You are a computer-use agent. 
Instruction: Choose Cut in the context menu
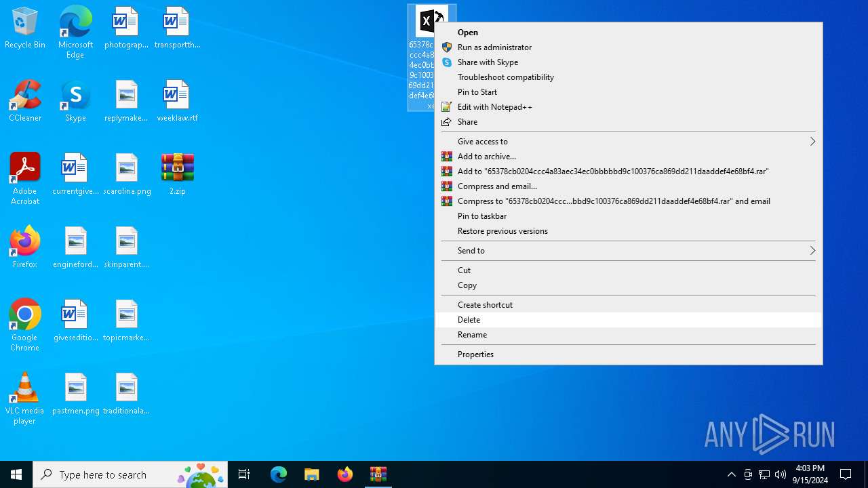click(629, 270)
